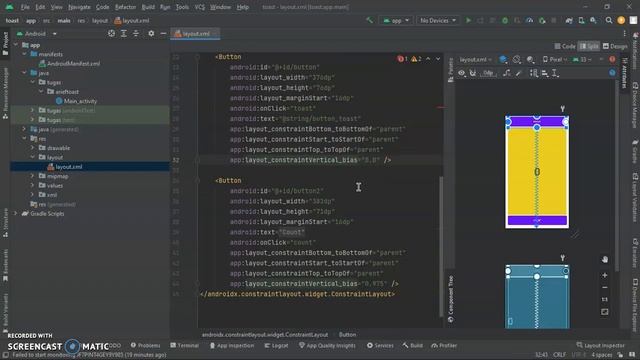This screenshot has width=640, height=360.
Task: Open Project panel gear settings
Action: pyautogui.click(x=151, y=33)
